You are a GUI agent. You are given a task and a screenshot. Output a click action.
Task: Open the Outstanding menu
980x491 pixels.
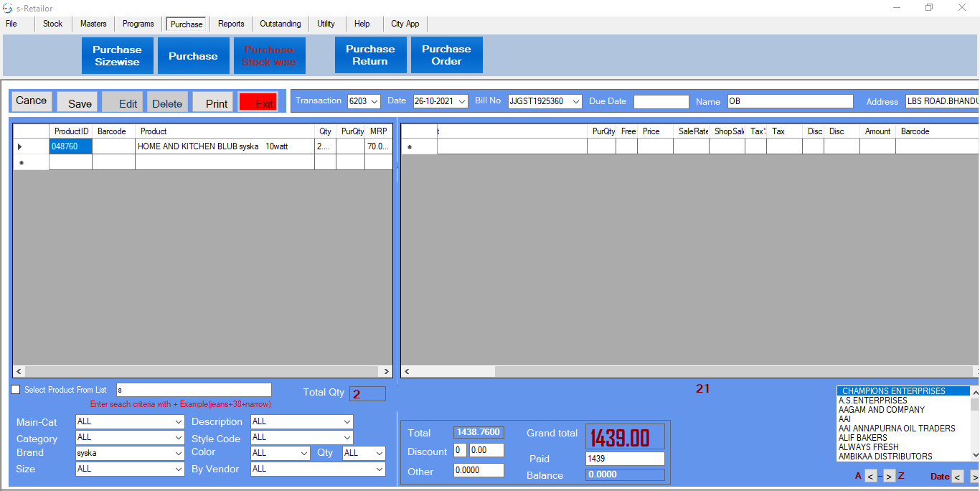click(x=280, y=24)
